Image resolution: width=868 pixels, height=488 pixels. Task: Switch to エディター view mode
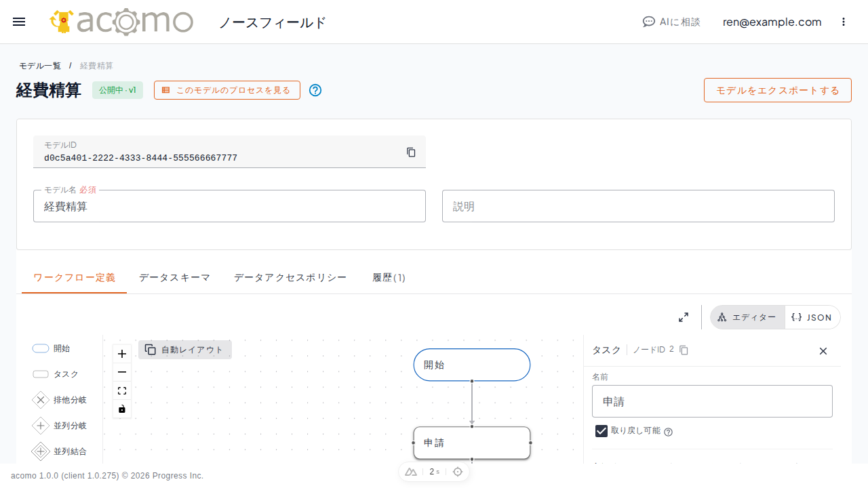tap(747, 317)
